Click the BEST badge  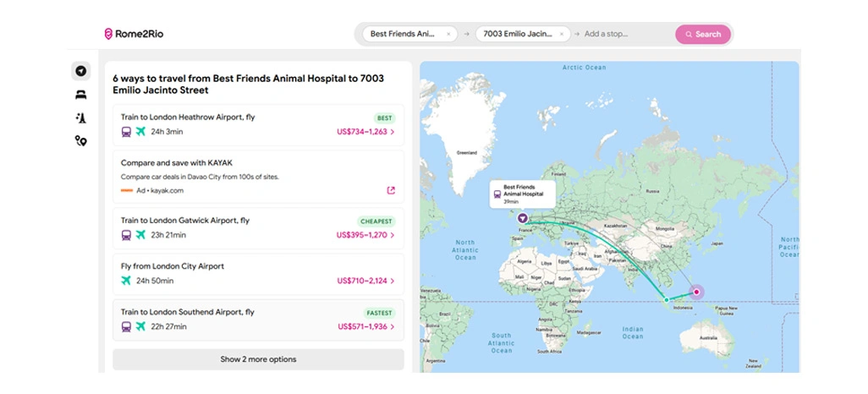pyautogui.click(x=384, y=118)
